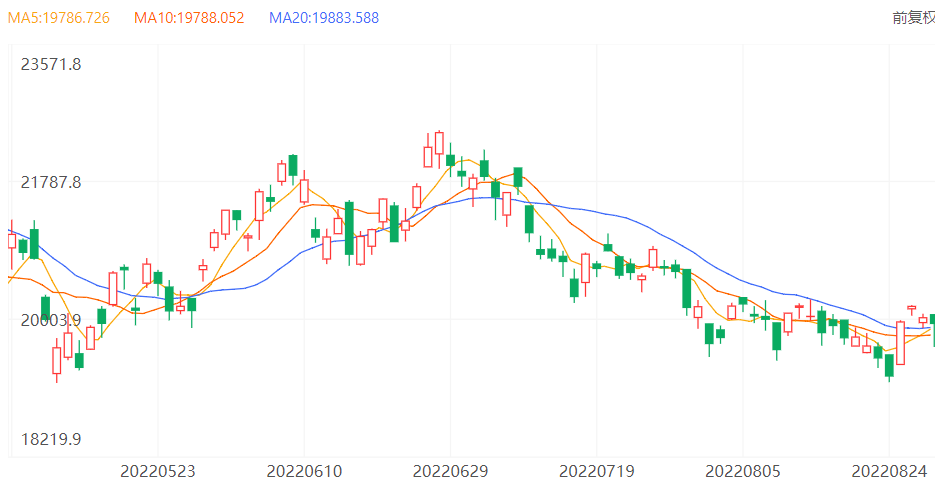
Task: Click the lowest green candle above the 20220824 label
Action: 889,364
